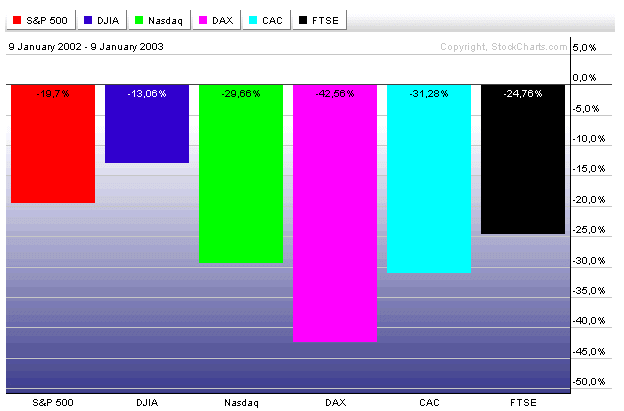This screenshot has width=624, height=411.
Task: Click the -5,0% y-axis tick label
Action: pyautogui.click(x=586, y=109)
